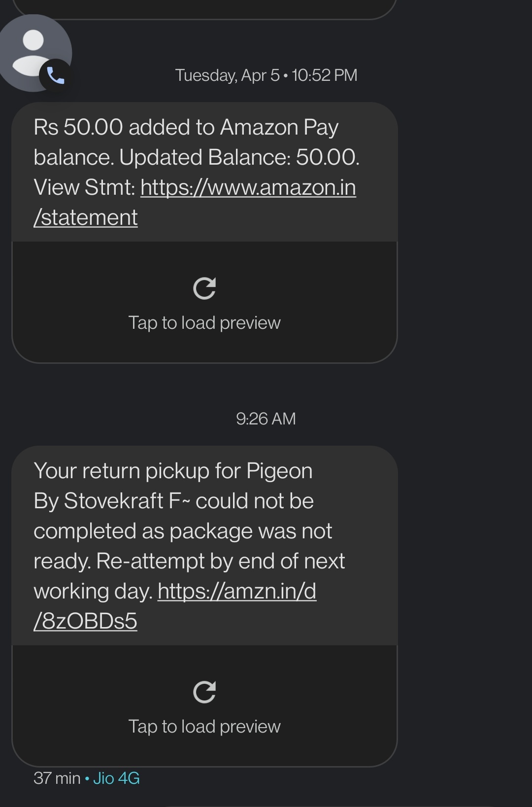Tap the phone badge on the avatar
532x807 pixels.
(x=55, y=75)
